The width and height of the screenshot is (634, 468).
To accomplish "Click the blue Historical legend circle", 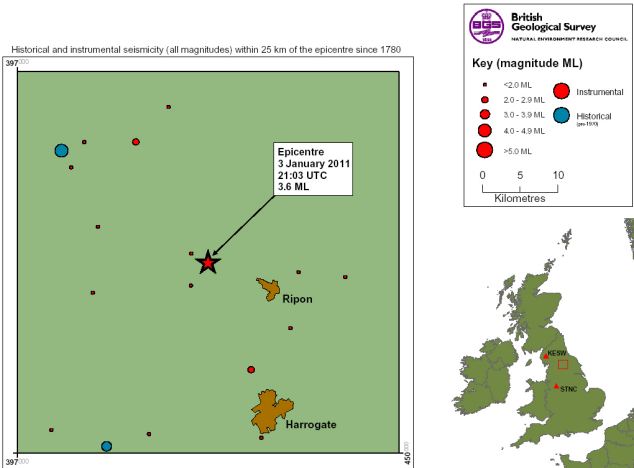I will point(561,115).
